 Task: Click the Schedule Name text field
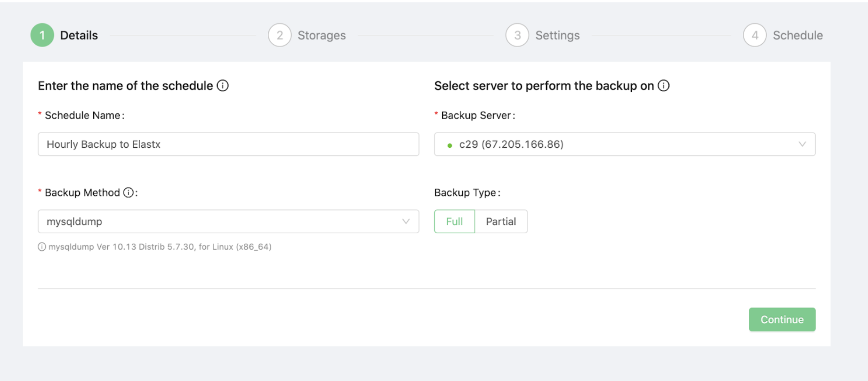228,144
